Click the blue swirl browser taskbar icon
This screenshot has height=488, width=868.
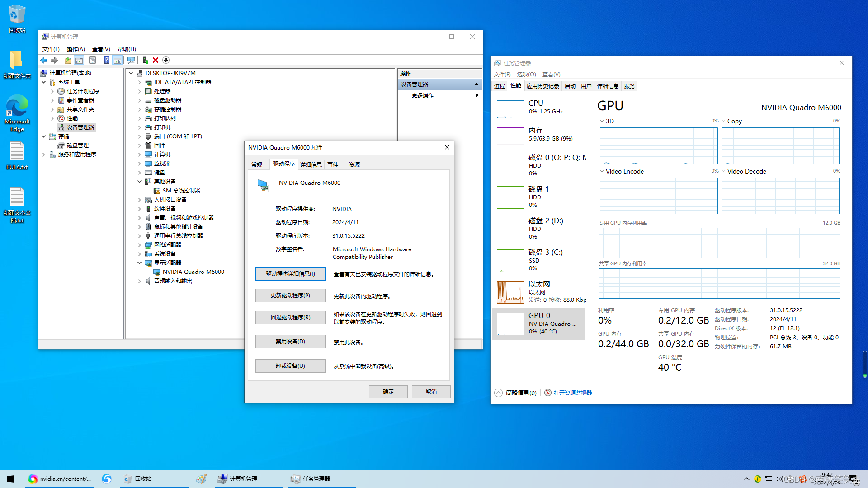pos(107,479)
